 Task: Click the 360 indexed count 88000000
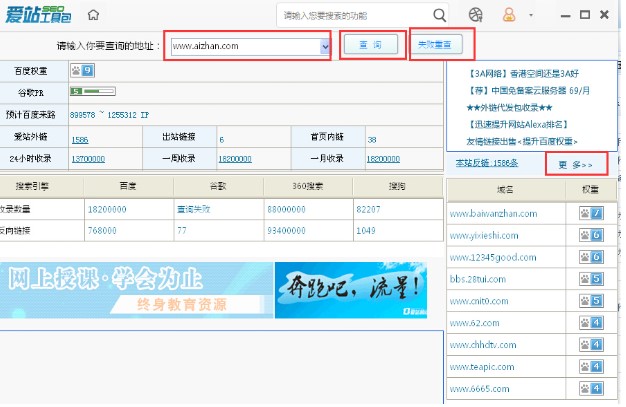pos(286,209)
